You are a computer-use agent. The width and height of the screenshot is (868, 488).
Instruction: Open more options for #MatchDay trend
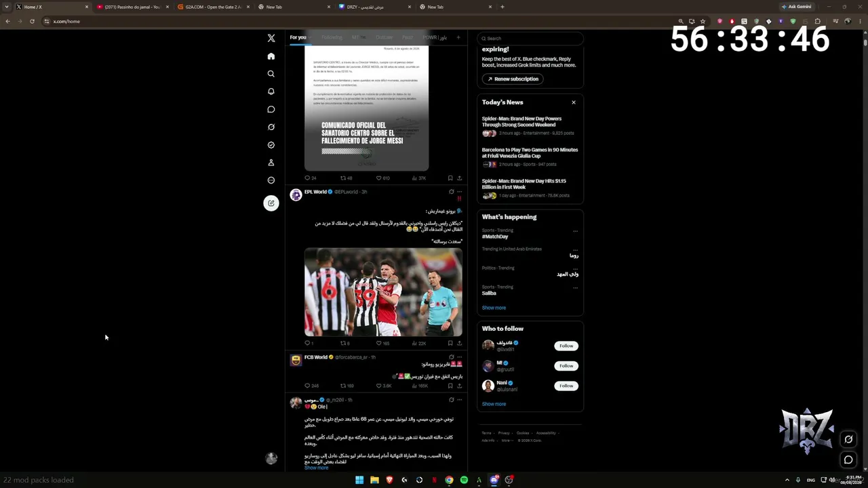click(575, 231)
